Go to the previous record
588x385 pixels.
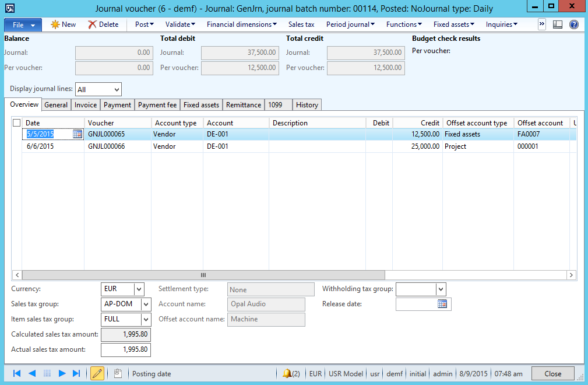32,373
